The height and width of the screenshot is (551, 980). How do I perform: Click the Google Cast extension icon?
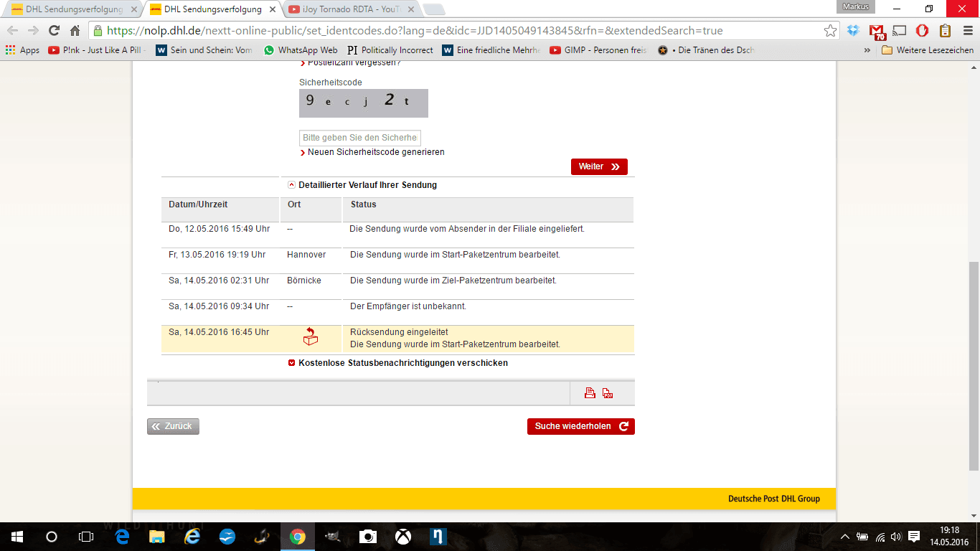click(x=900, y=31)
